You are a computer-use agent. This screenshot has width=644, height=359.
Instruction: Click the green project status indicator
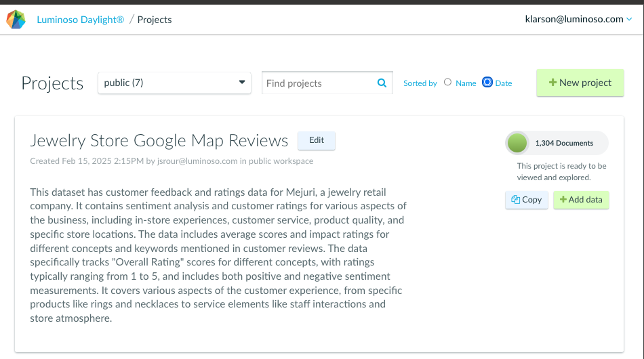point(517,143)
